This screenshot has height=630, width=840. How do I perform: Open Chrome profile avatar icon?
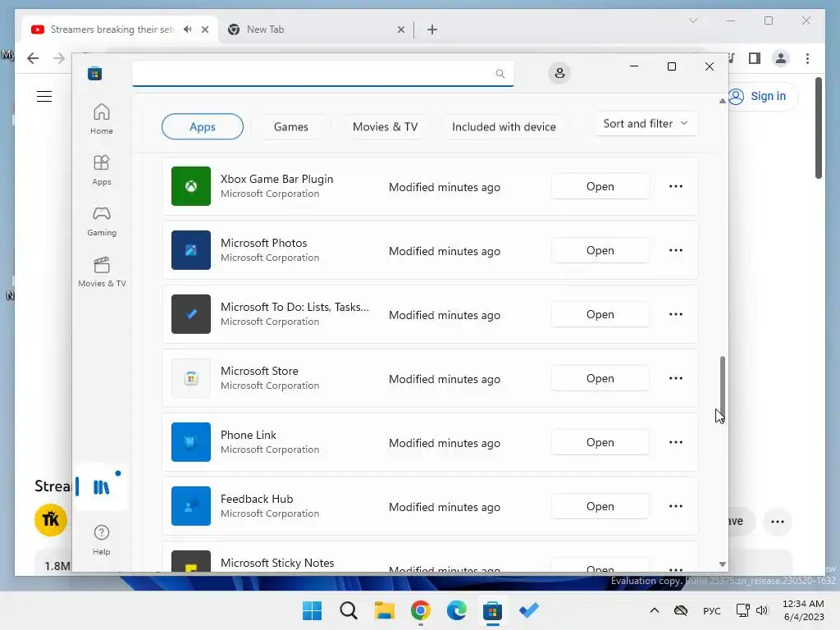point(781,58)
